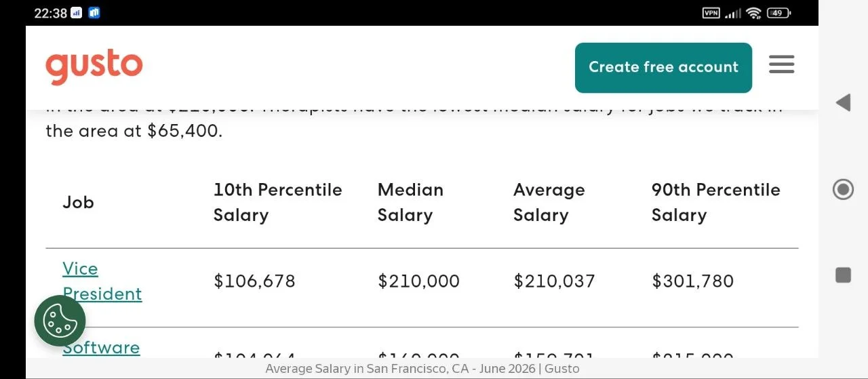868x379 pixels.
Task: Open the cookie preferences icon
Action: coord(60,321)
